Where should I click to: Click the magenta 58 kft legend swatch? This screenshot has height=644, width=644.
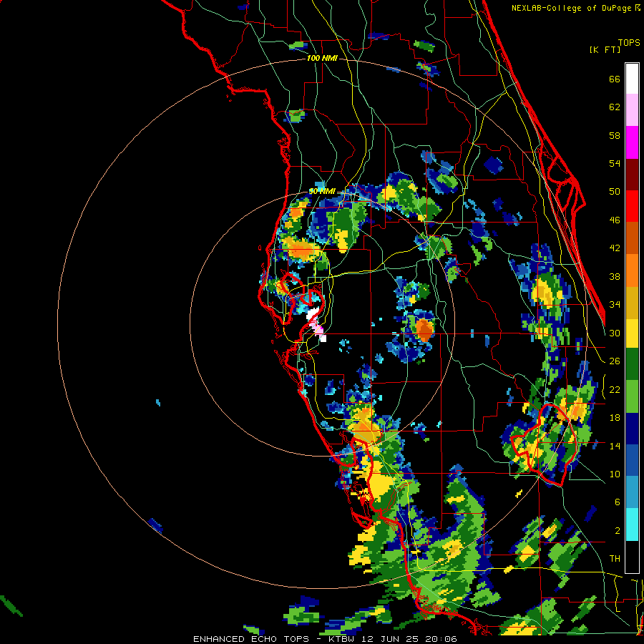632,142
